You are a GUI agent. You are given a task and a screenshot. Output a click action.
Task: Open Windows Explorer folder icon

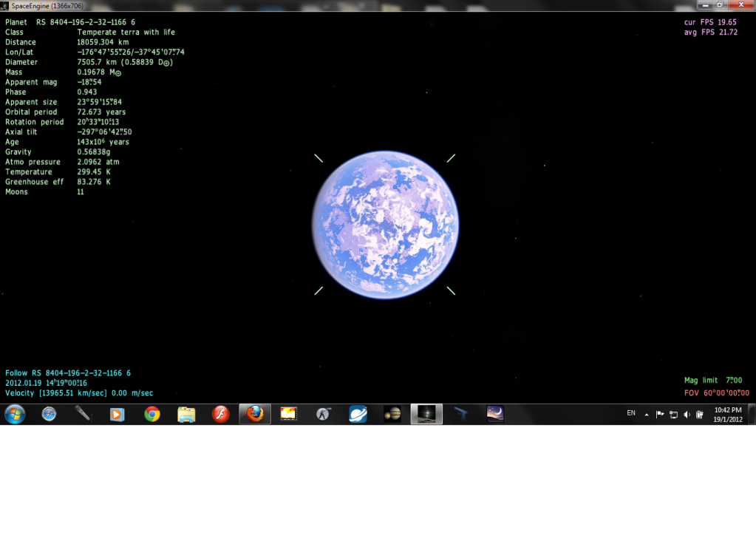(x=186, y=415)
